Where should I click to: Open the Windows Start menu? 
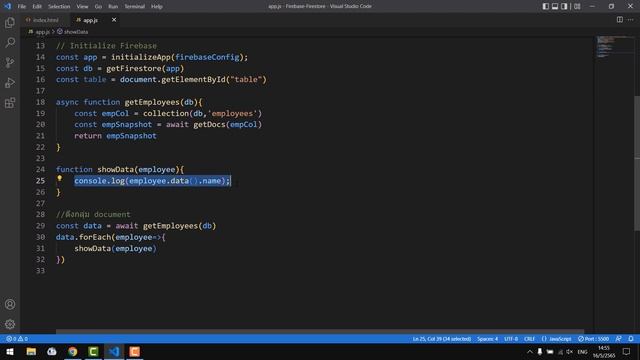click(x=10, y=351)
